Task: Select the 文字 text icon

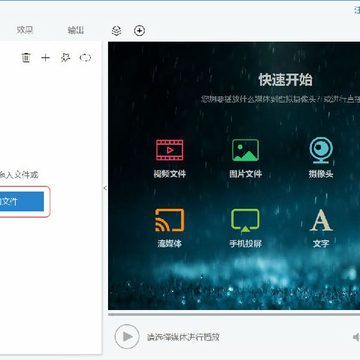Action: coord(321,220)
